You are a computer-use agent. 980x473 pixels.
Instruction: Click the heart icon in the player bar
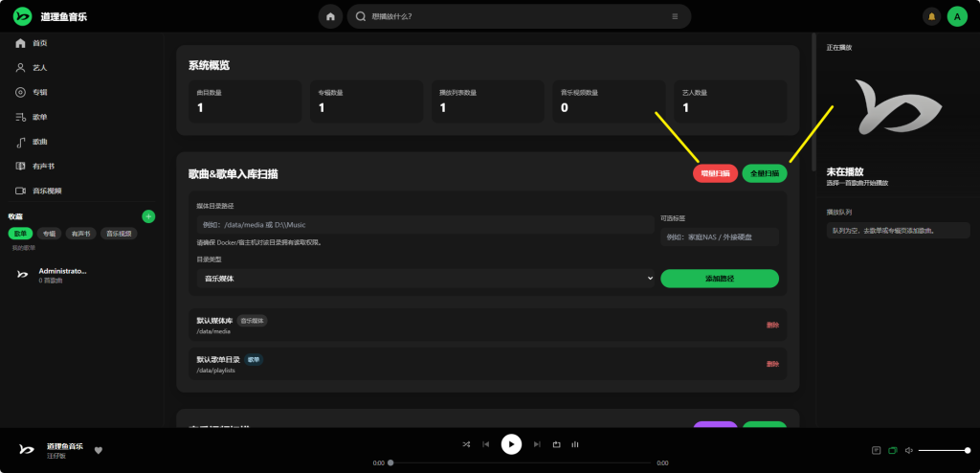click(99, 450)
